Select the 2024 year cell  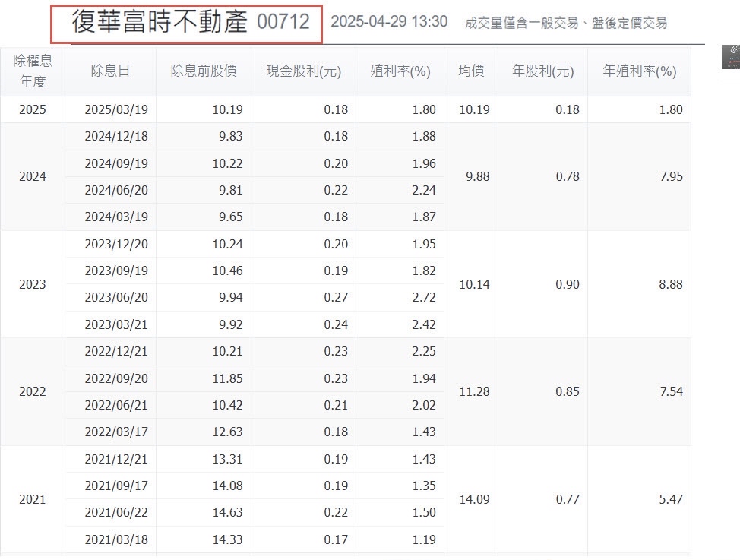pyautogui.click(x=33, y=176)
